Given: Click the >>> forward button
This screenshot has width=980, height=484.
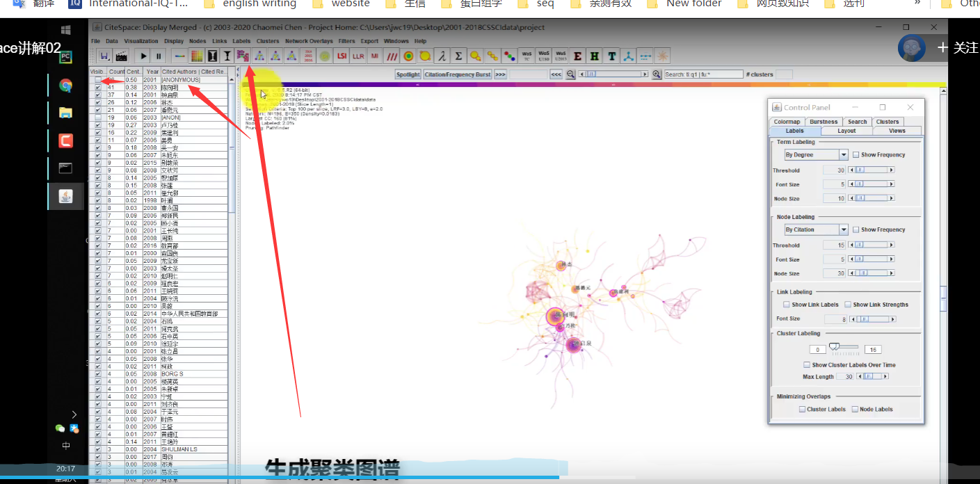Looking at the screenshot, I should pyautogui.click(x=501, y=74).
